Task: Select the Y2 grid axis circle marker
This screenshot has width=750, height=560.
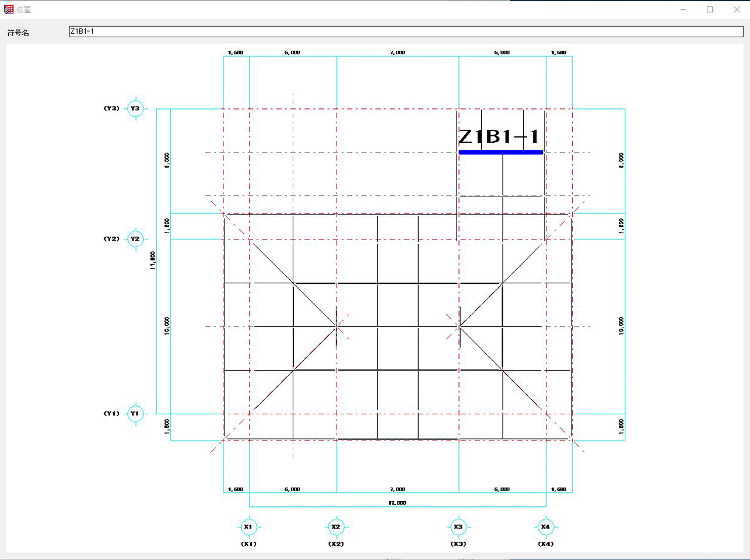Action: (x=135, y=239)
